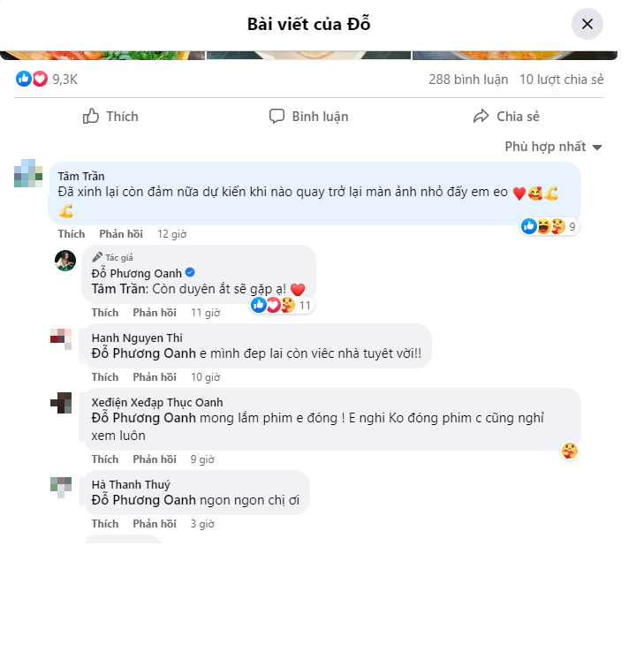Image resolution: width=644 pixels, height=645 pixels.
Task: Click the 12 giờ timestamp on Tâm Trần's comment
Action: tap(172, 234)
